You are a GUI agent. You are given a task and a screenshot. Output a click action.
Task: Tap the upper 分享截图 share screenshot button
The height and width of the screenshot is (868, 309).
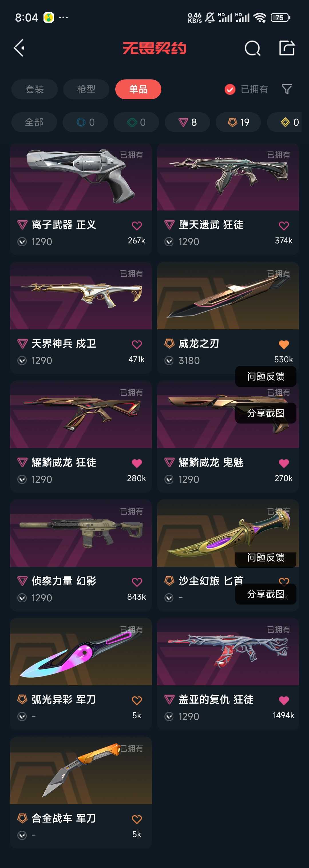click(266, 413)
